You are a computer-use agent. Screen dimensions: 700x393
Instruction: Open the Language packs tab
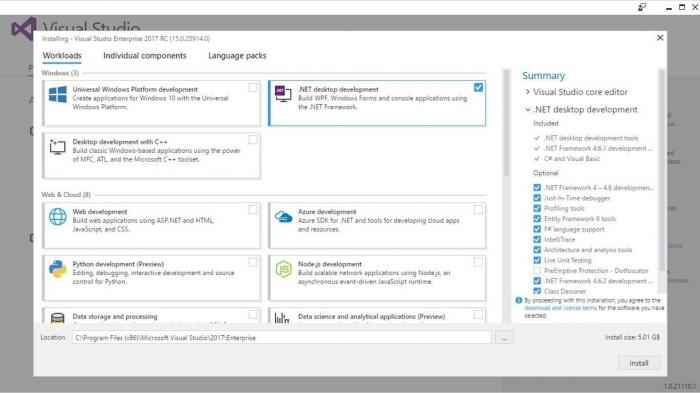(237, 56)
